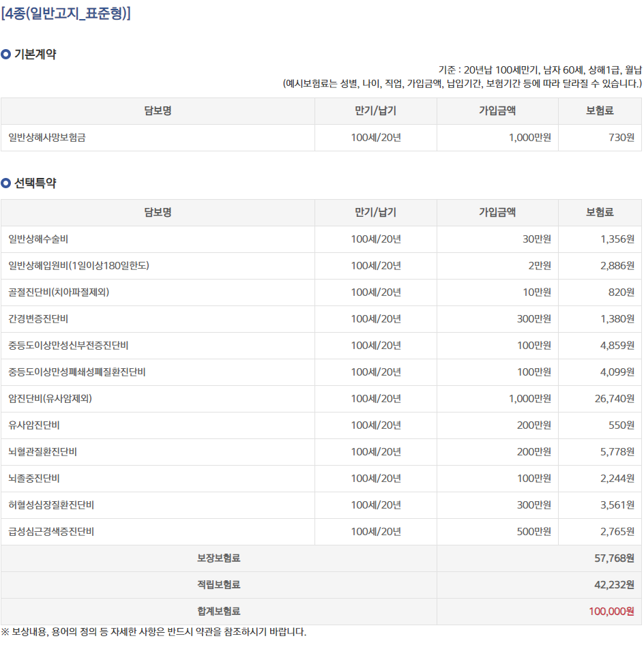
Task: Select the 뇌졸중진단비 row name
Action: [x=34, y=479]
